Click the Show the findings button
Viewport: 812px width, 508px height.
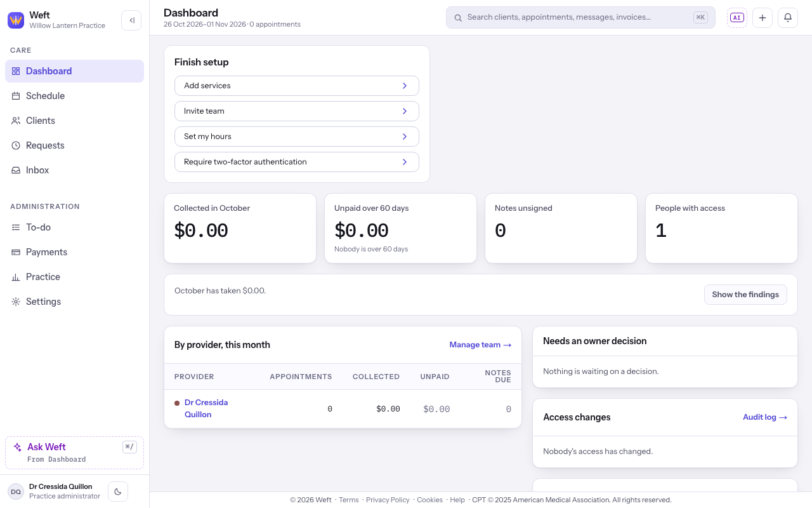(745, 295)
